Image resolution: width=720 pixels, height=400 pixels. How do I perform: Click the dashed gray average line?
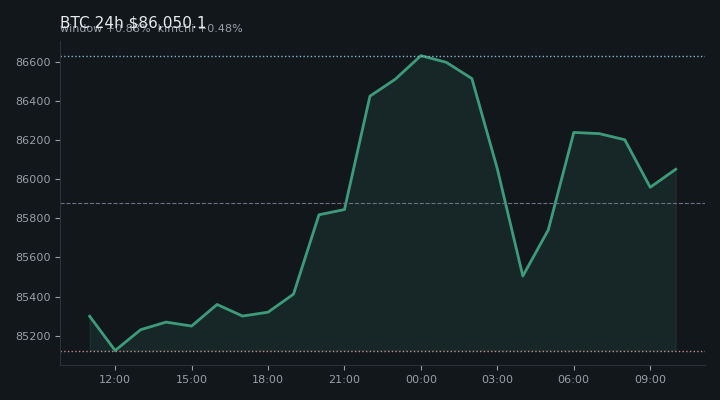pyautogui.click(x=383, y=203)
